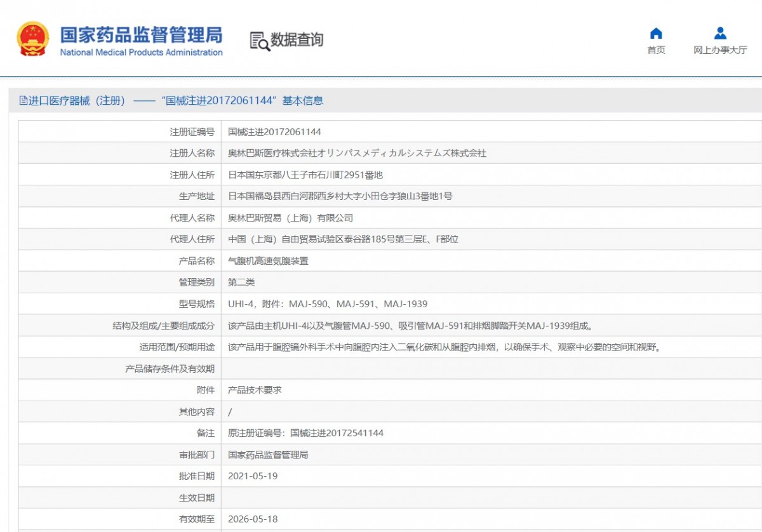Screen dimensions: 762x532
Task: Click the 有效期至 label cell
Action: pyautogui.click(x=120, y=519)
